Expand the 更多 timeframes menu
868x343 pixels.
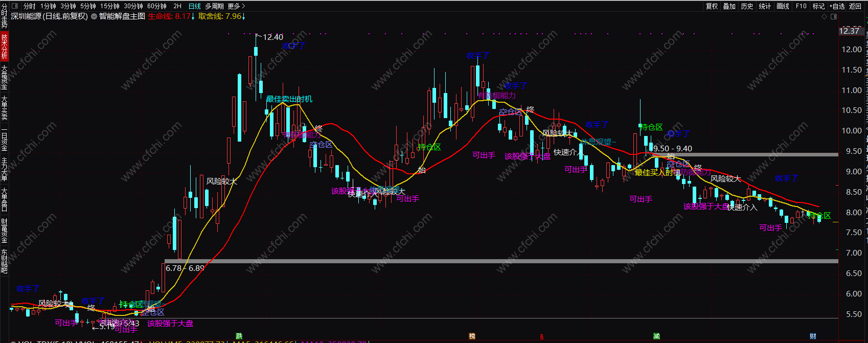pyautogui.click(x=236, y=6)
